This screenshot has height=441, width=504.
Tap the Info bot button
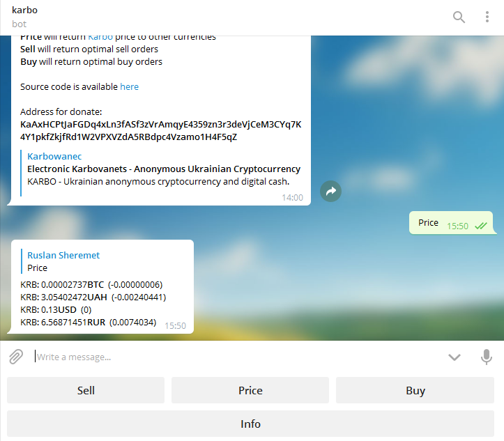pyautogui.click(x=250, y=424)
